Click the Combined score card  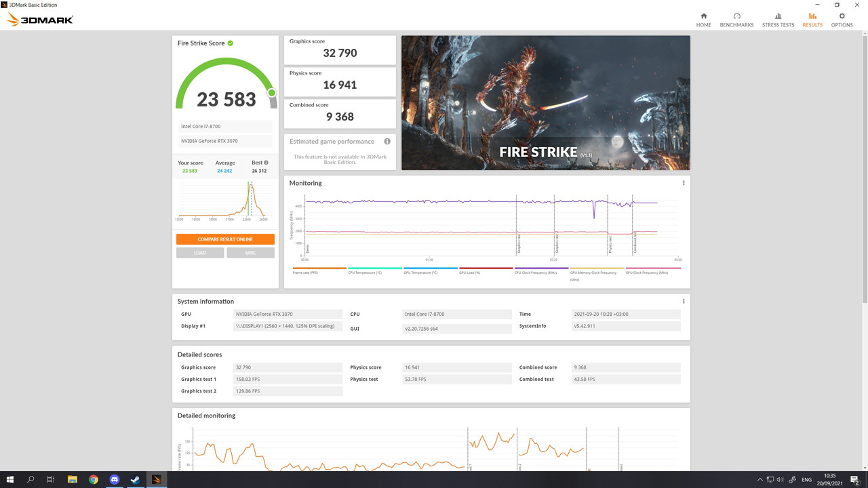click(x=340, y=113)
